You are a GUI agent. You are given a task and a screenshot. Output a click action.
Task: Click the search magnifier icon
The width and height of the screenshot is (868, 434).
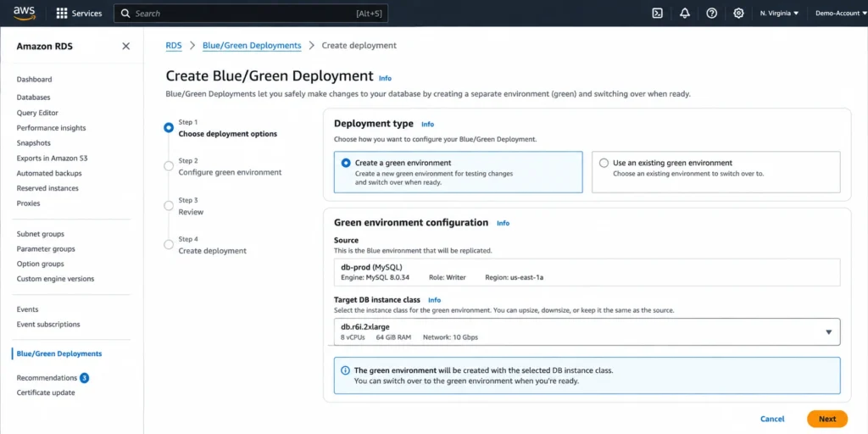coord(125,14)
